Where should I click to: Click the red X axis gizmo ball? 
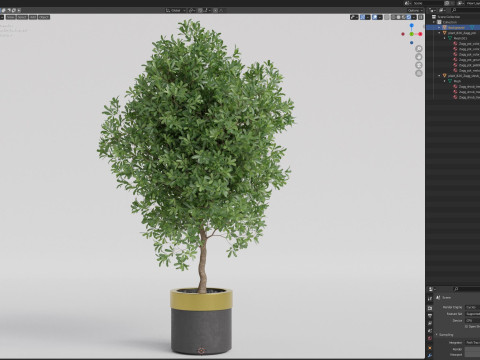(420, 34)
